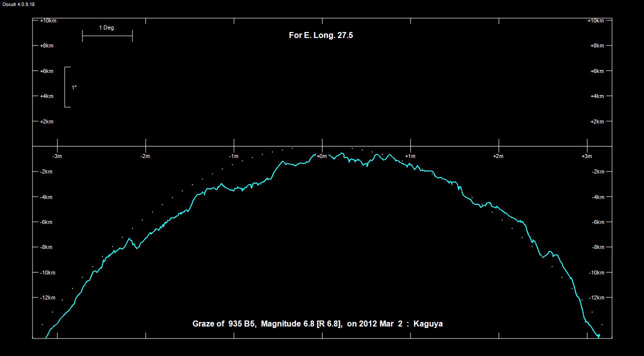The width and height of the screenshot is (644, 356).
Task: Click the +6km label on left axis
Action: [46, 71]
